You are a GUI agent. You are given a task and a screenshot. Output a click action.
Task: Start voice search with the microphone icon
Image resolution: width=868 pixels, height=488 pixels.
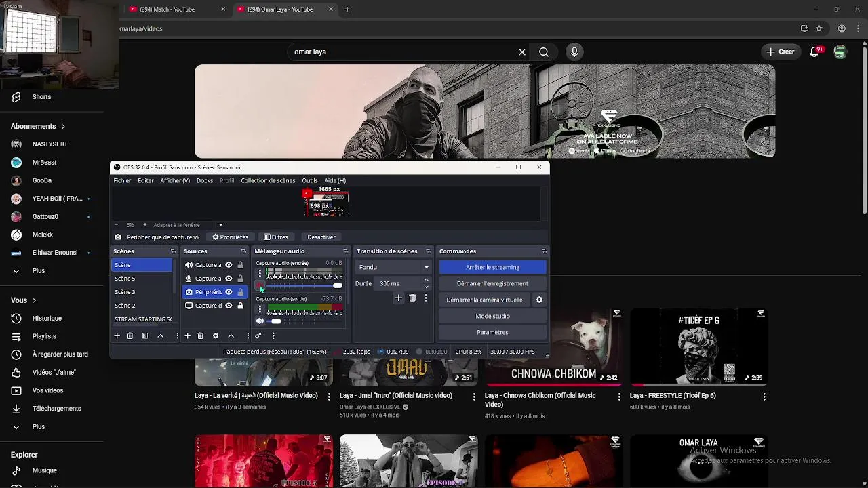[x=574, y=52]
